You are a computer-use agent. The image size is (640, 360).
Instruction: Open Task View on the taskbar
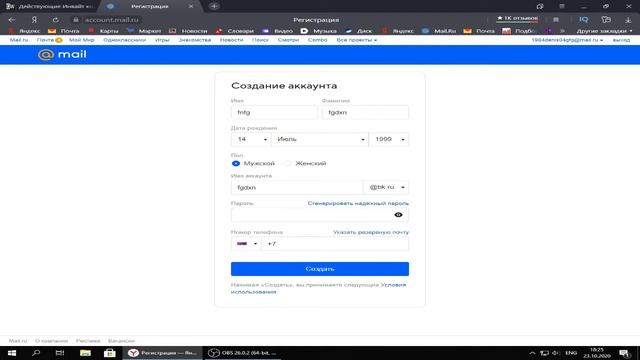pyautogui.click(x=60, y=353)
